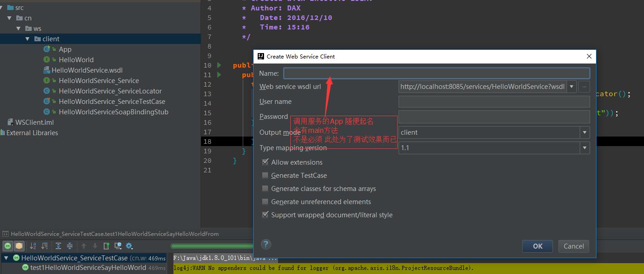Click the sort alphabetically icon in test toolbar
Viewport: 644px width, 274px height.
(x=33, y=246)
